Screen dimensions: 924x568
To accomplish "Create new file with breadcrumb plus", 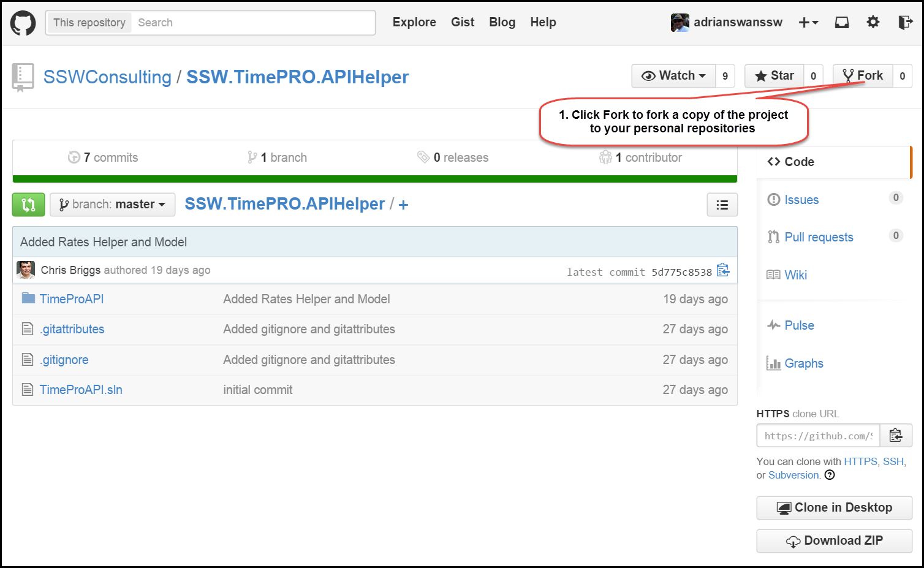I will tap(403, 205).
